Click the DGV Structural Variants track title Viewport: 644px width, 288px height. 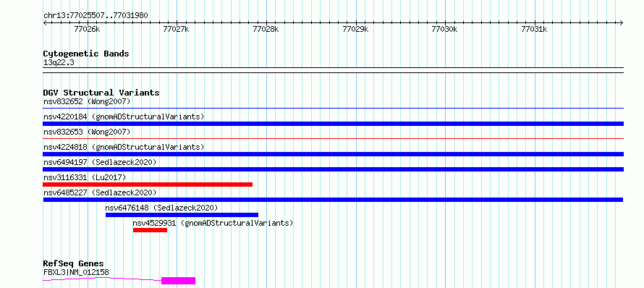pos(101,93)
